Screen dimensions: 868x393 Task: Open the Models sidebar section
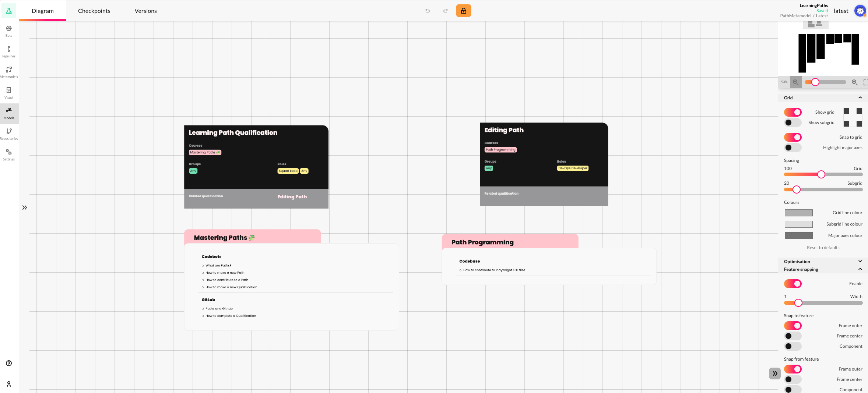point(9,114)
